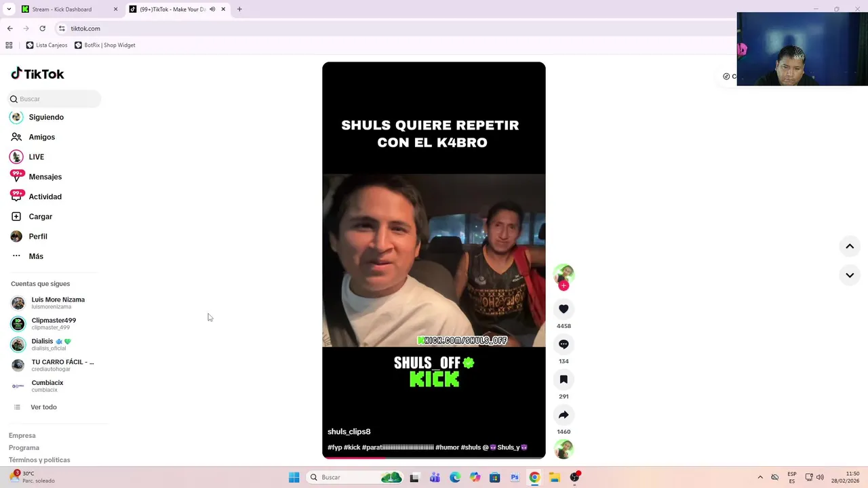Screen dimensions: 868x488
Task: Click the TikTok logo
Action: tap(38, 74)
